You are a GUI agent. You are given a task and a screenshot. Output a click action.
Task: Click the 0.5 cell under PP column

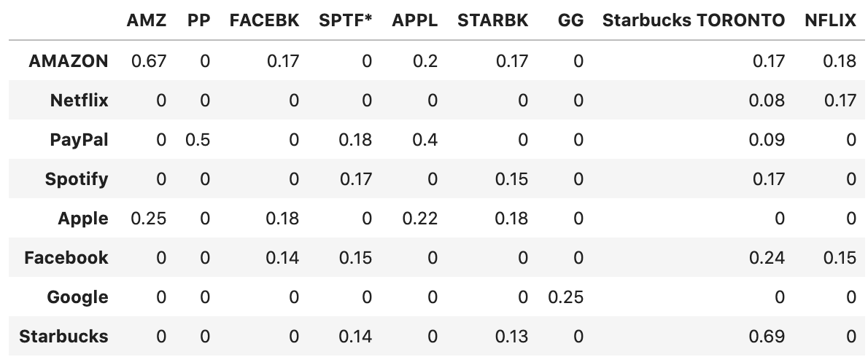click(198, 139)
